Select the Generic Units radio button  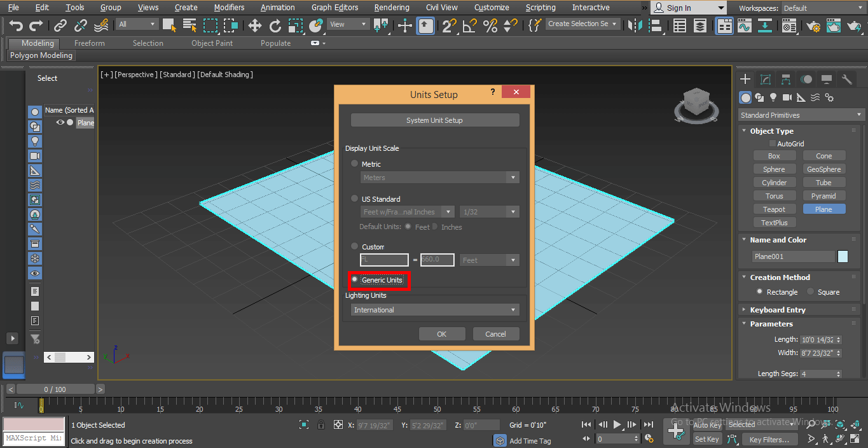point(355,279)
